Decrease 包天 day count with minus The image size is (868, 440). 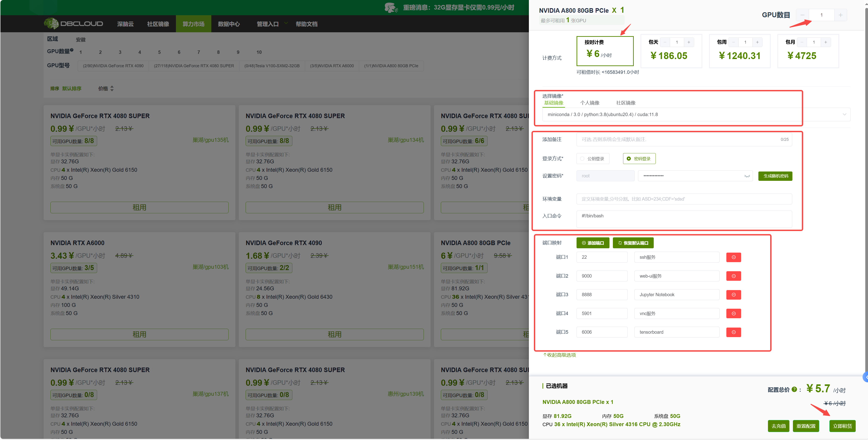click(x=665, y=42)
